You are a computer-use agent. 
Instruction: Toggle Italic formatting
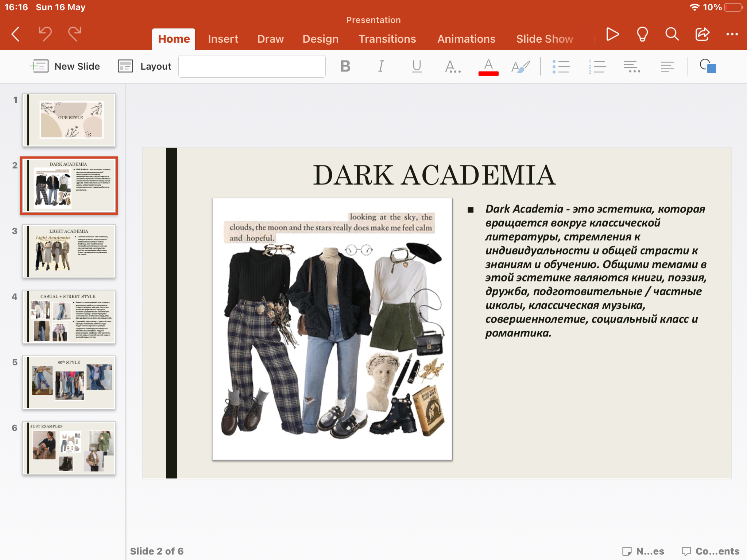(x=381, y=66)
